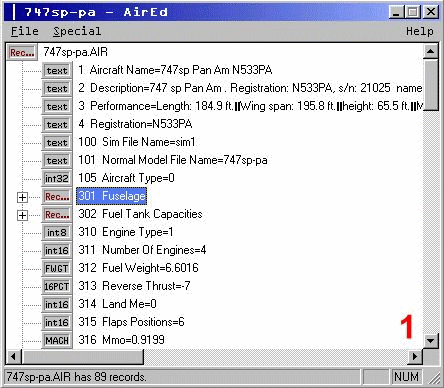The height and width of the screenshot is (388, 444).
Task: Open the File menu
Action: 25,31
